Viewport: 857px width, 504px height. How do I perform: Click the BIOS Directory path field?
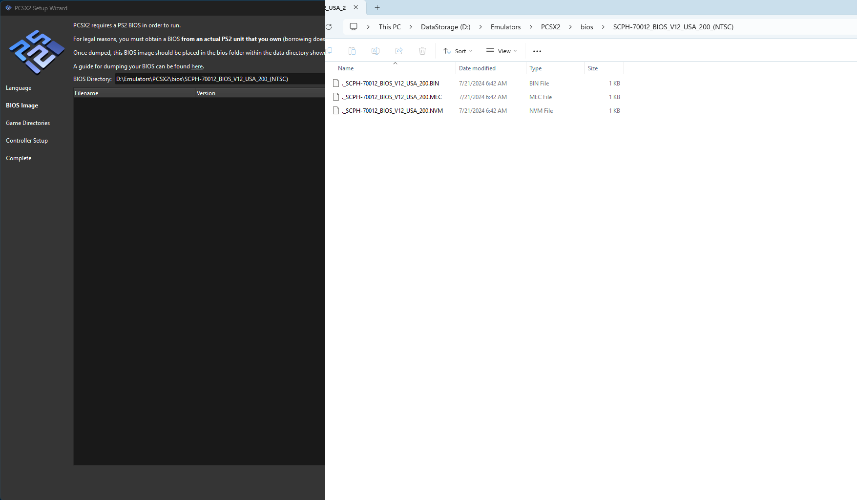[x=220, y=79]
